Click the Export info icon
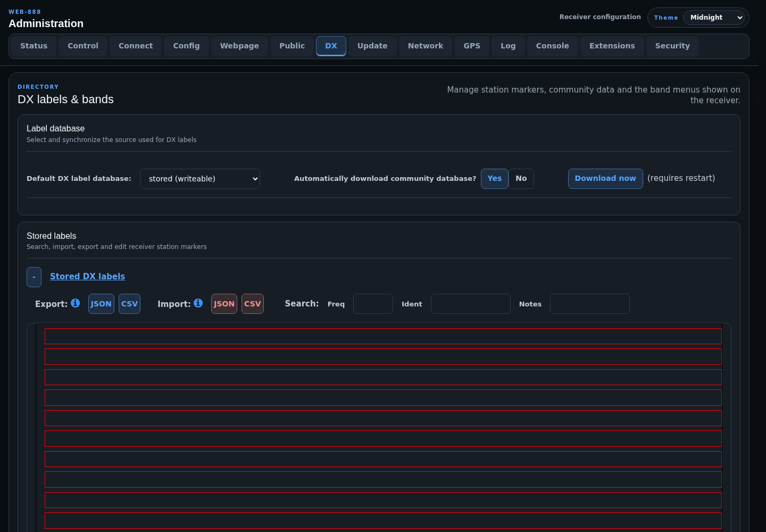The height and width of the screenshot is (532, 766). tap(75, 303)
